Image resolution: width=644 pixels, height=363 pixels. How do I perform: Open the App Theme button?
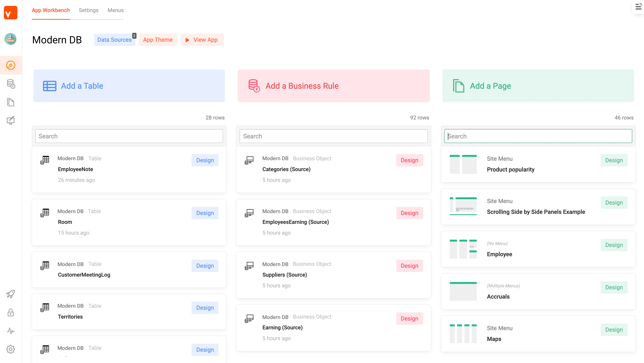tap(158, 40)
